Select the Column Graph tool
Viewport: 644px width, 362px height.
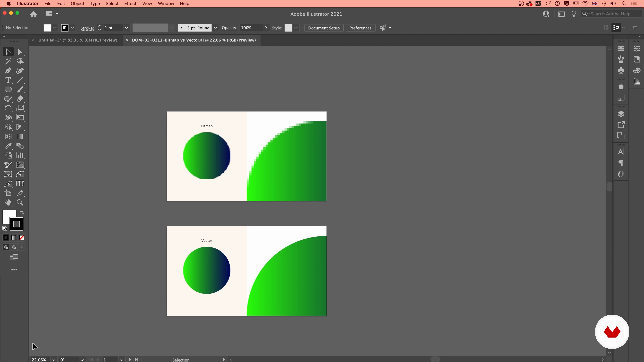point(20,155)
